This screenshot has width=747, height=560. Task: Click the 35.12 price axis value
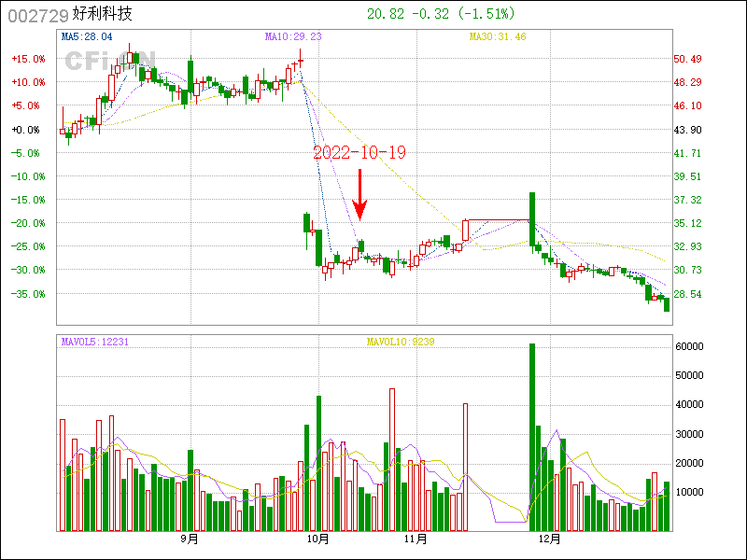click(687, 223)
